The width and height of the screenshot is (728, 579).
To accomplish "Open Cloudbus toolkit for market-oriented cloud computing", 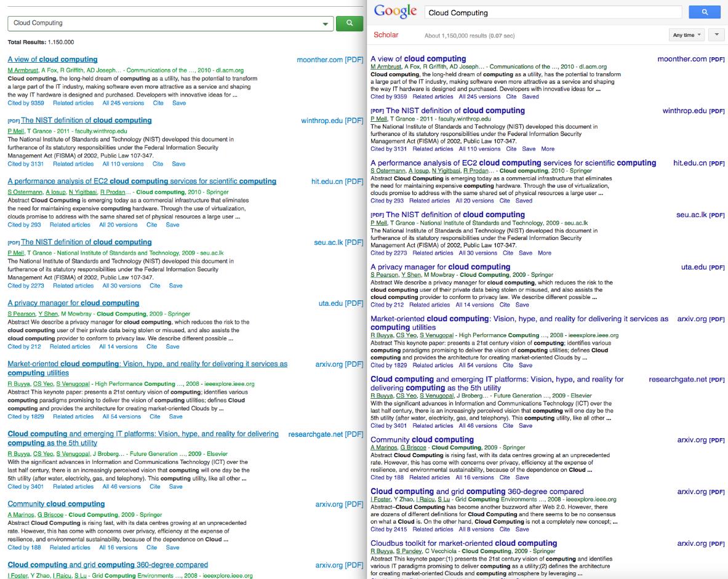I will pos(464,543).
